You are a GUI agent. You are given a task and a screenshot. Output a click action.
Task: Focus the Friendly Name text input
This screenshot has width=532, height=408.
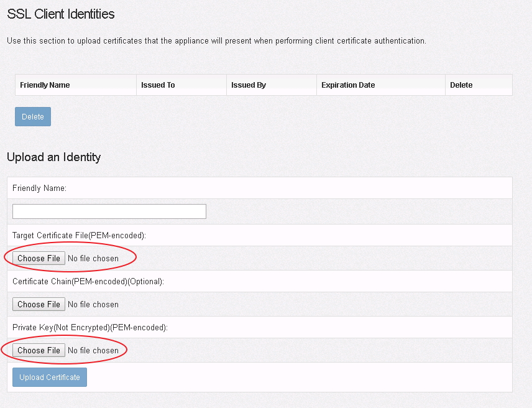109,211
